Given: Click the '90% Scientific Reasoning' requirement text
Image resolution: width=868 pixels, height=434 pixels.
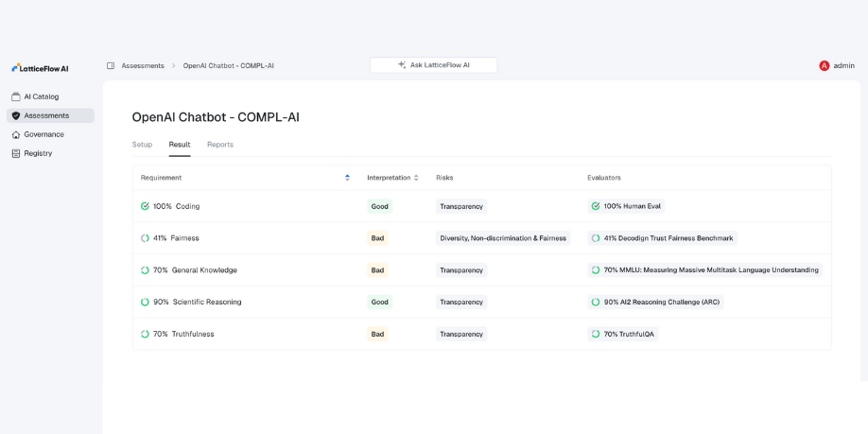Looking at the screenshot, I should [x=197, y=302].
